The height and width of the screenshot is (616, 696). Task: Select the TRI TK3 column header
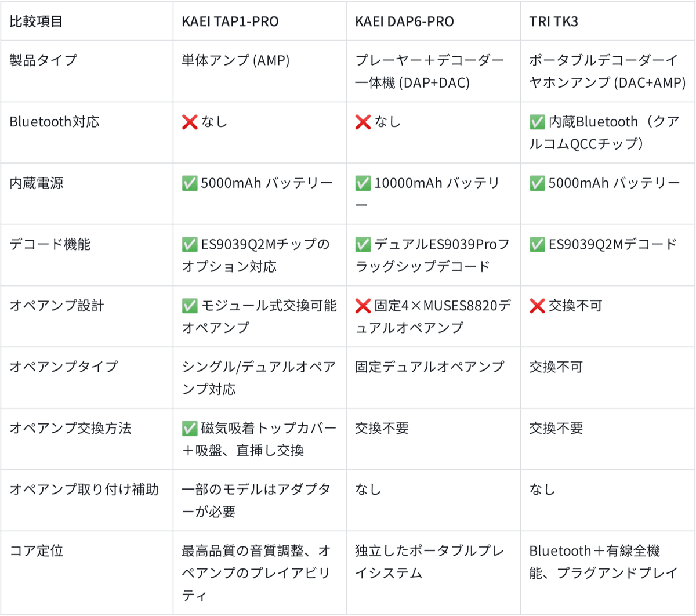[553, 22]
